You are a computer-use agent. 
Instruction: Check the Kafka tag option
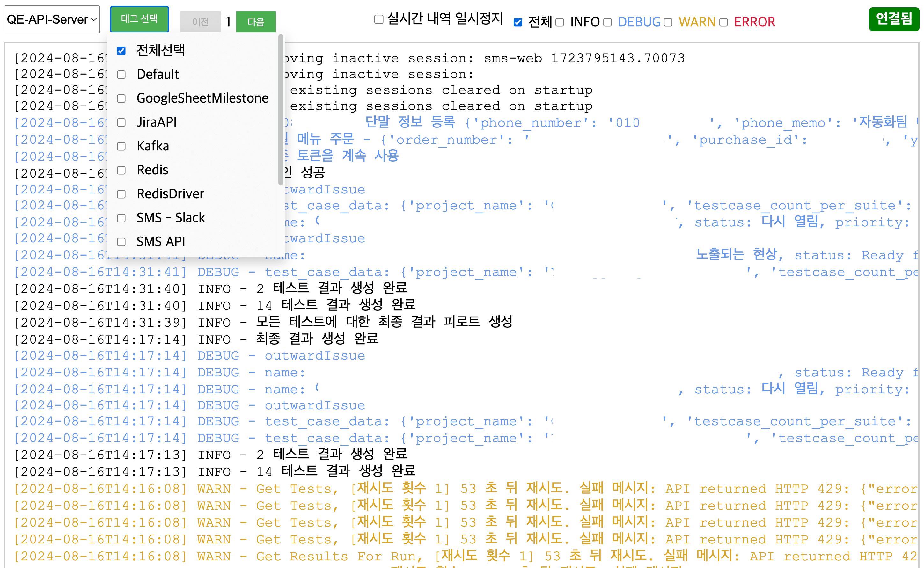[x=121, y=147]
